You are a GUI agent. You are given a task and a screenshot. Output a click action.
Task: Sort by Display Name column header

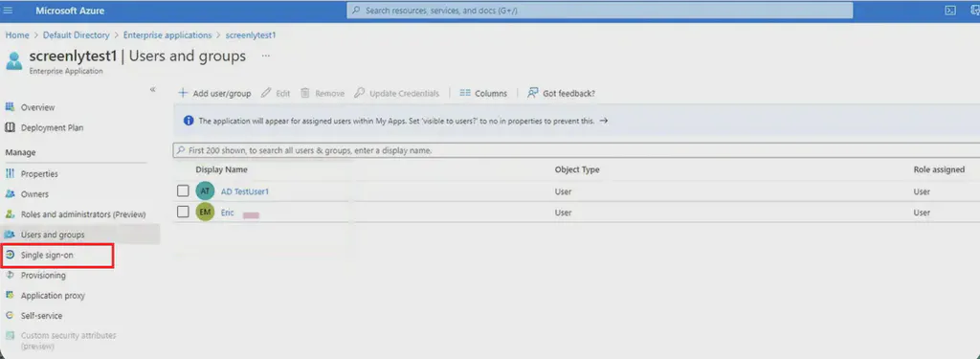(221, 169)
